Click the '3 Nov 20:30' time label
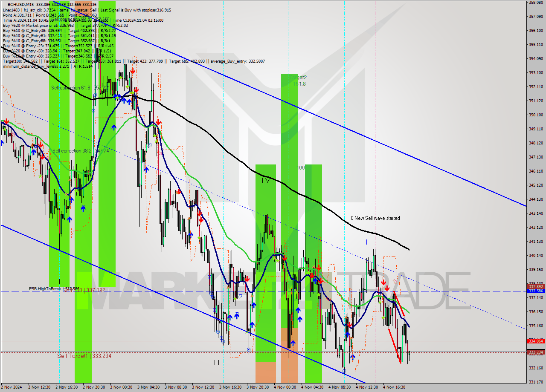 click(x=258, y=387)
